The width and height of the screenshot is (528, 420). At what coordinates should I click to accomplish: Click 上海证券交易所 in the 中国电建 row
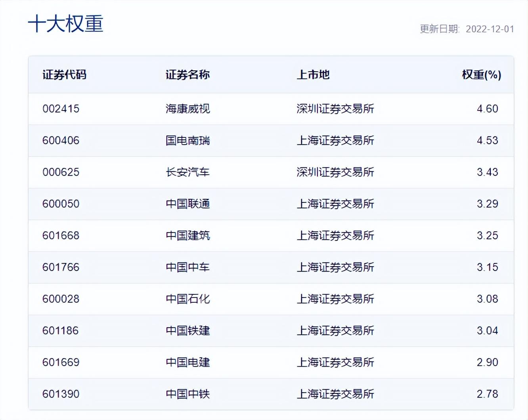pos(335,362)
